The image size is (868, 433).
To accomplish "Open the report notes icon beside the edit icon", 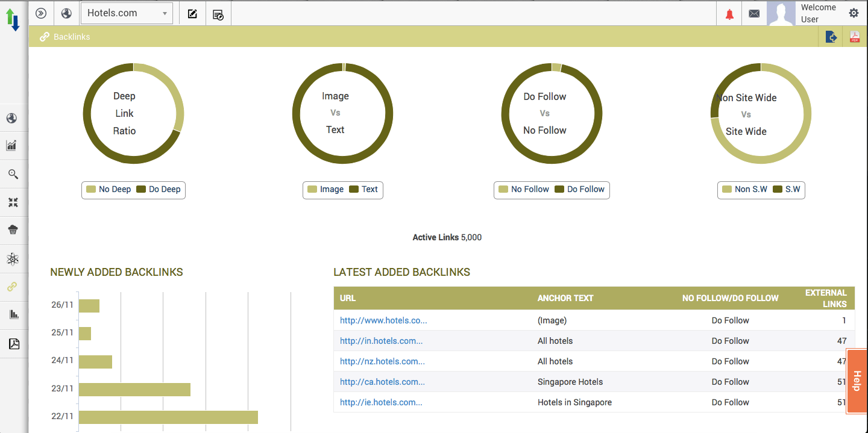I will tap(218, 13).
